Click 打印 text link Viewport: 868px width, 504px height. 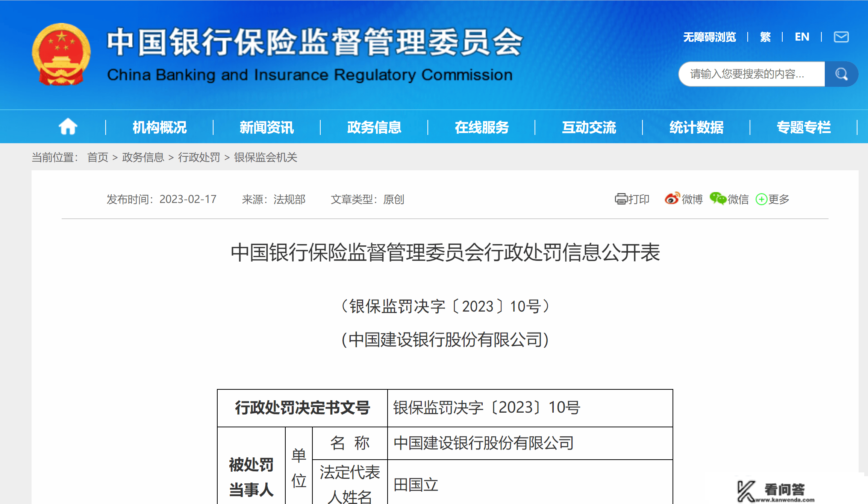[639, 199]
